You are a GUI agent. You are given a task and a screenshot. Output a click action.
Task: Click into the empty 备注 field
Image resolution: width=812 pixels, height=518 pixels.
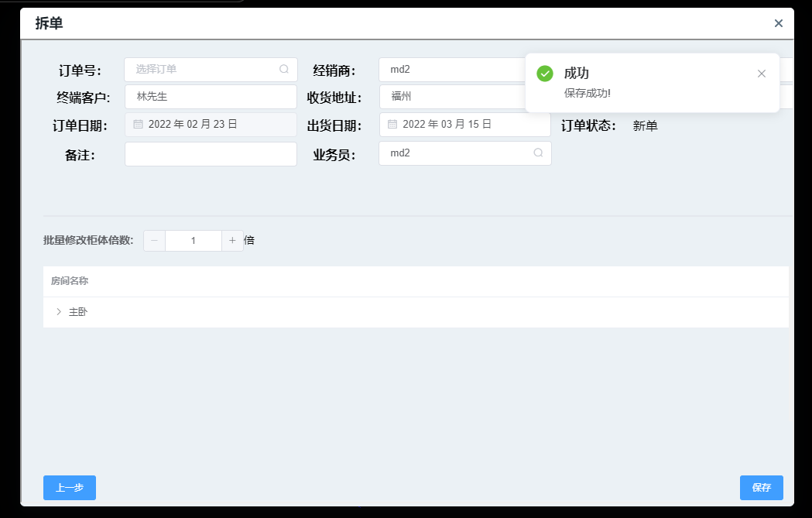tap(211, 154)
